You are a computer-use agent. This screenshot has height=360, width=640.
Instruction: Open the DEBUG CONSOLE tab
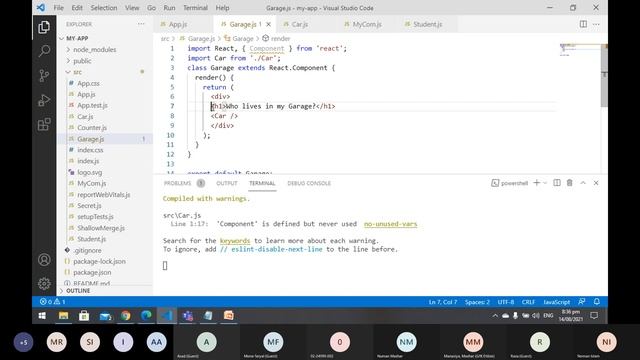309,183
